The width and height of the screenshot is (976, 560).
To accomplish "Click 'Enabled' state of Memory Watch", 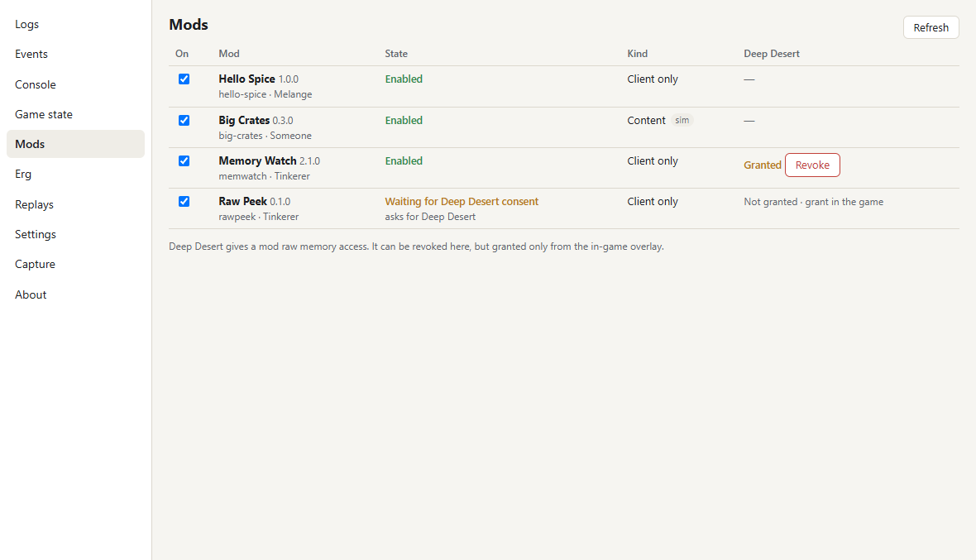I will (x=404, y=160).
